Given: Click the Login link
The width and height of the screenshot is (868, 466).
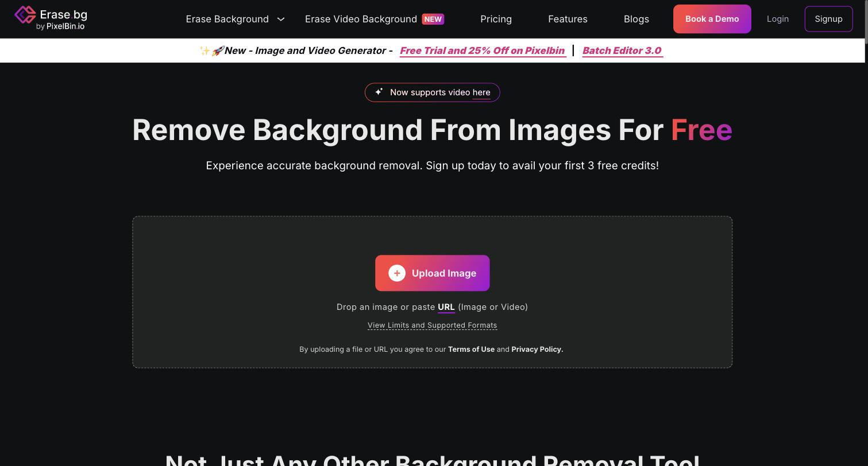Looking at the screenshot, I should point(778,19).
